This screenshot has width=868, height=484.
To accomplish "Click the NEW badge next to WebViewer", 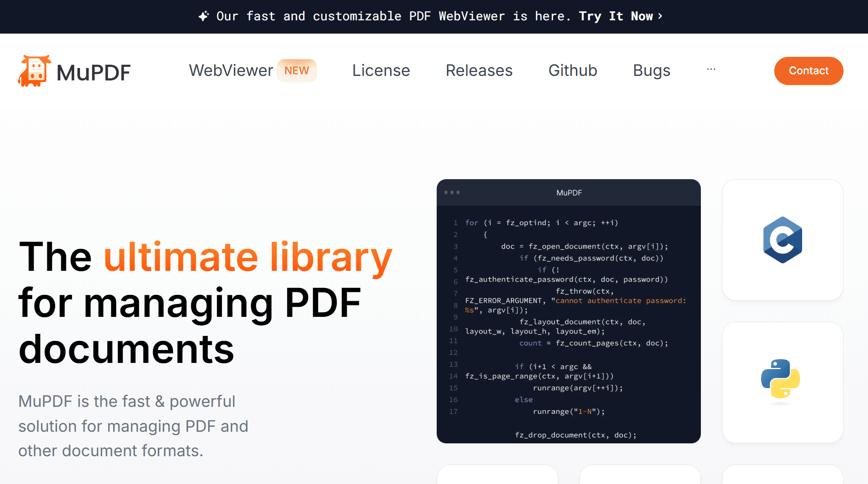I will coord(297,71).
